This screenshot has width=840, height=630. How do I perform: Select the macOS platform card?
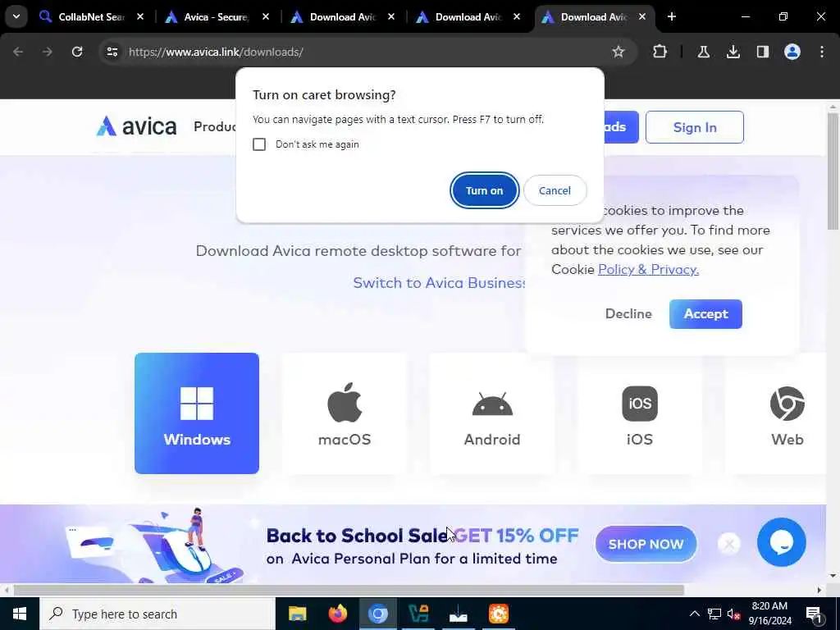pos(345,413)
